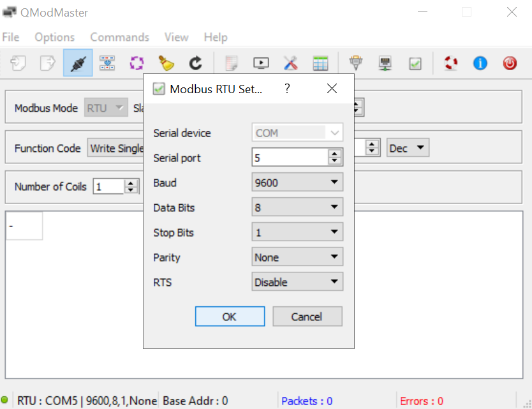The height and width of the screenshot is (409, 532).
Task: Open the Modbus RTU serial connector icon
Action: [355, 63]
